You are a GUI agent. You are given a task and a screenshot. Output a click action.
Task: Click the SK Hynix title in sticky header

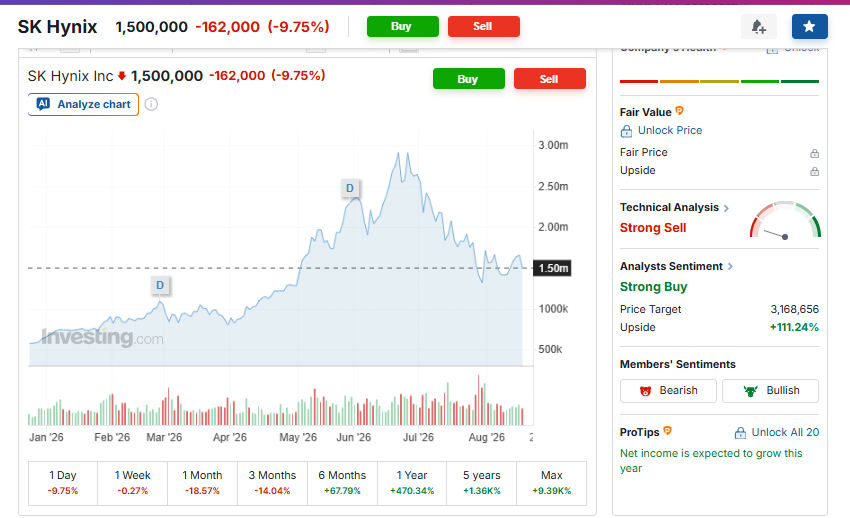click(x=57, y=27)
